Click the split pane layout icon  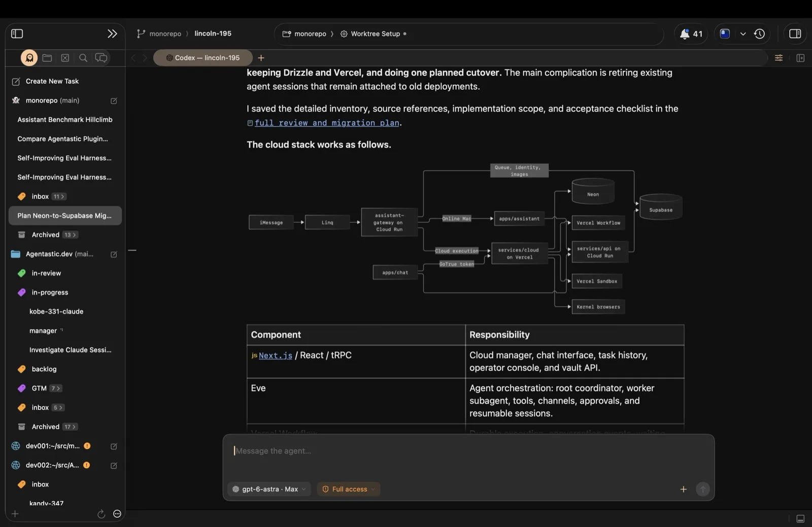(800, 58)
